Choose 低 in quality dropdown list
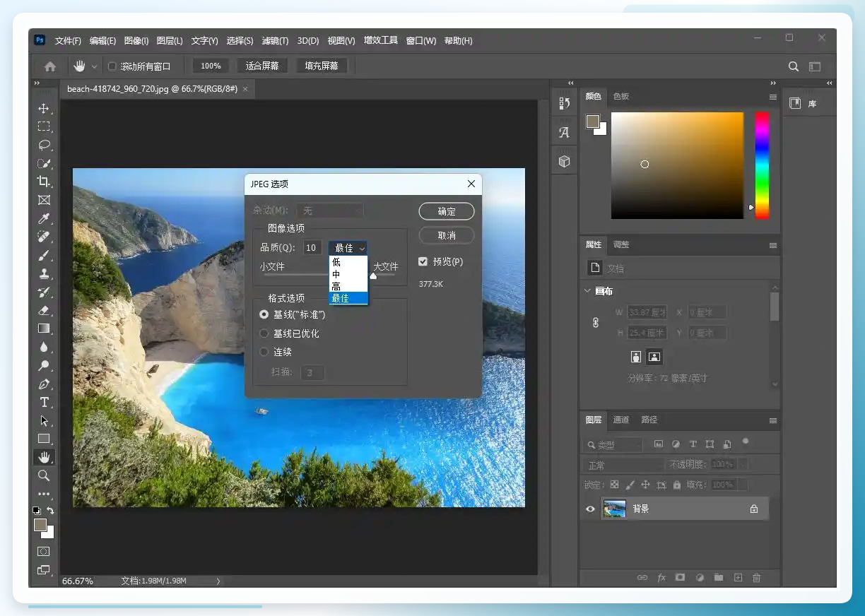The image size is (865, 616). pyautogui.click(x=348, y=261)
